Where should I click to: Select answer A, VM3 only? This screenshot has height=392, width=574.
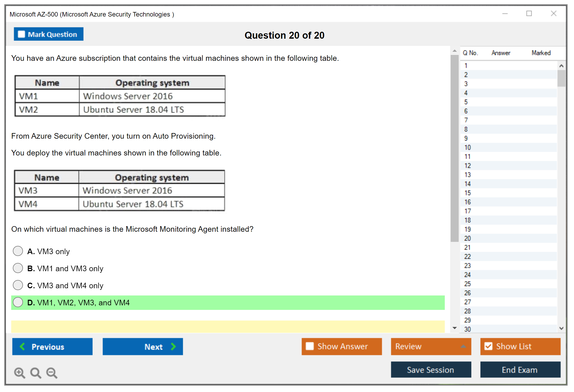point(18,251)
